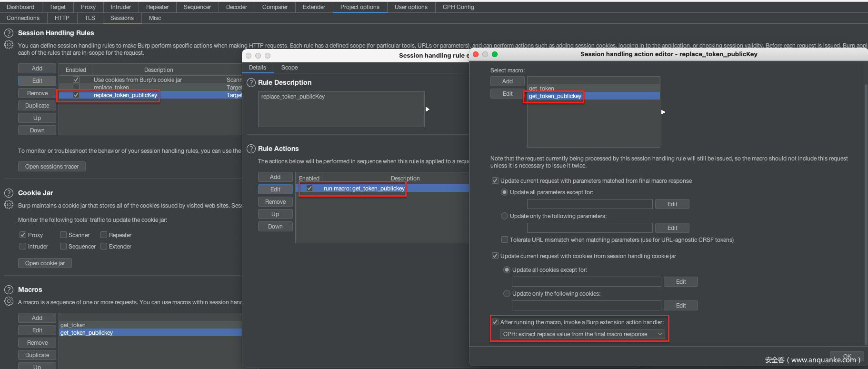Click the Cookie Jar gear settings icon

9,205
